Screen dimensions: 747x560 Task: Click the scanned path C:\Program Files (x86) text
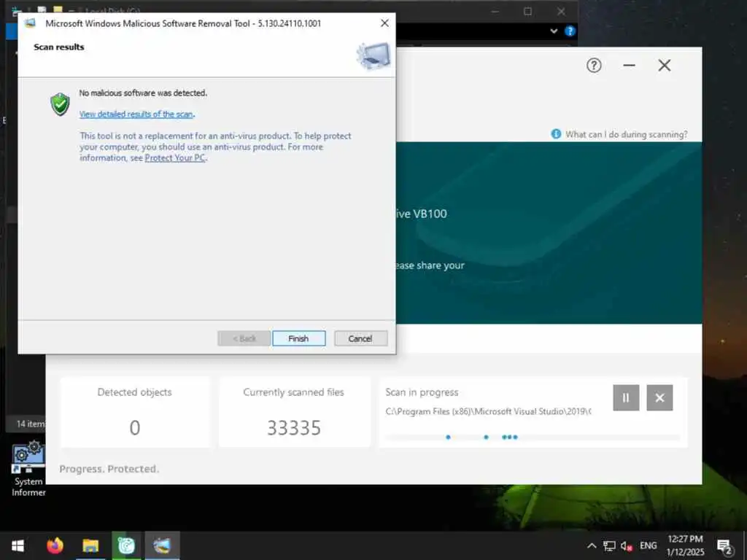pos(488,411)
